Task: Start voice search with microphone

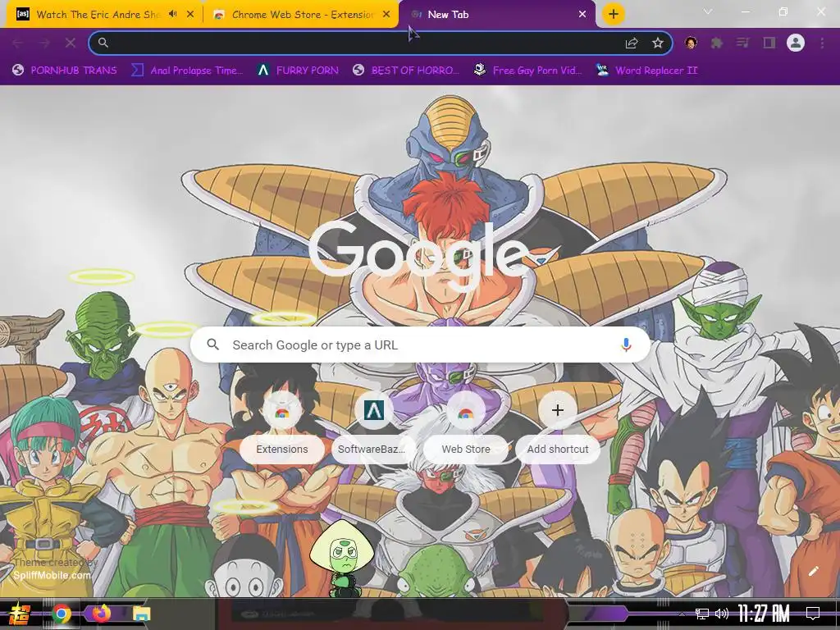Action: click(x=626, y=345)
